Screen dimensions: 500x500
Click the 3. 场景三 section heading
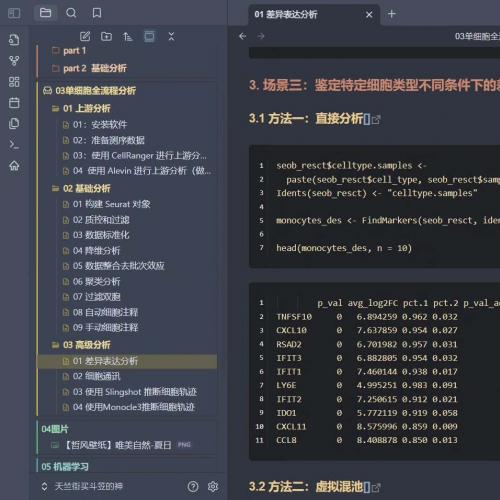pos(374,86)
